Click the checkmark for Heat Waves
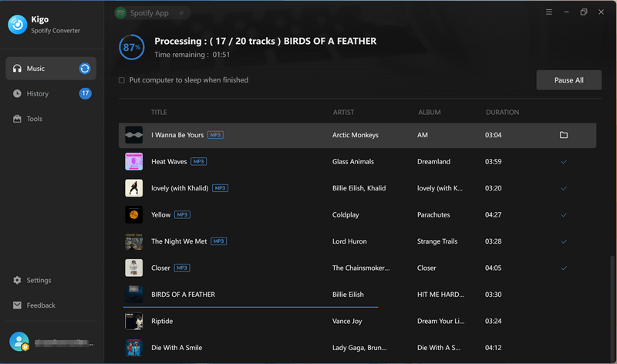The image size is (617, 364). click(x=564, y=162)
